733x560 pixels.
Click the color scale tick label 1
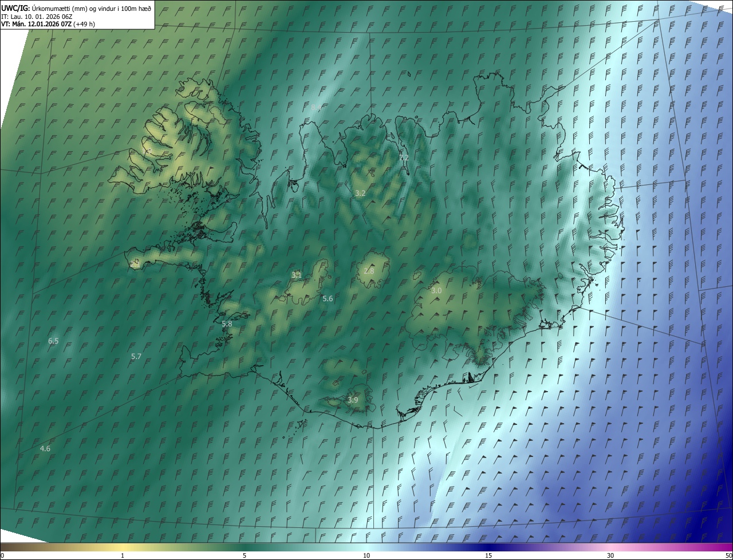pyautogui.click(x=123, y=556)
